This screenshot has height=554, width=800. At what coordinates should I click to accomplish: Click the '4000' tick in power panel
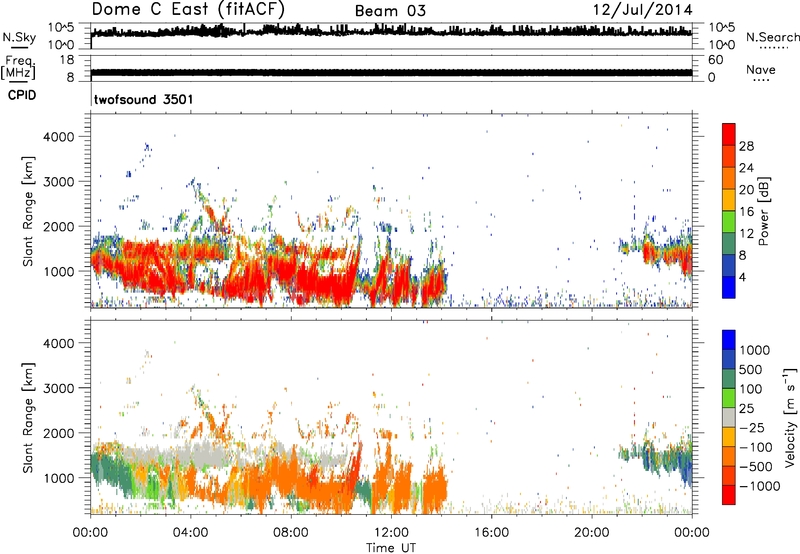[59, 137]
